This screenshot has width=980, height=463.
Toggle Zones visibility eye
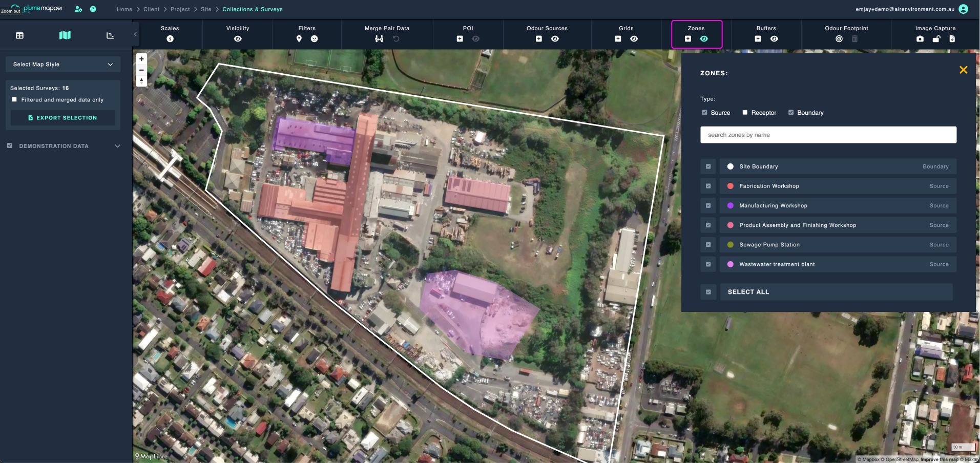point(704,39)
